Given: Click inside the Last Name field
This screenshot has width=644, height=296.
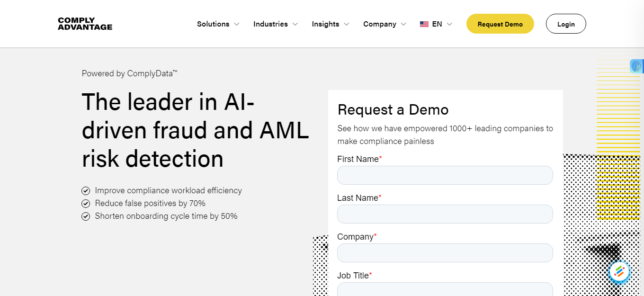Looking at the screenshot, I should pos(445,214).
